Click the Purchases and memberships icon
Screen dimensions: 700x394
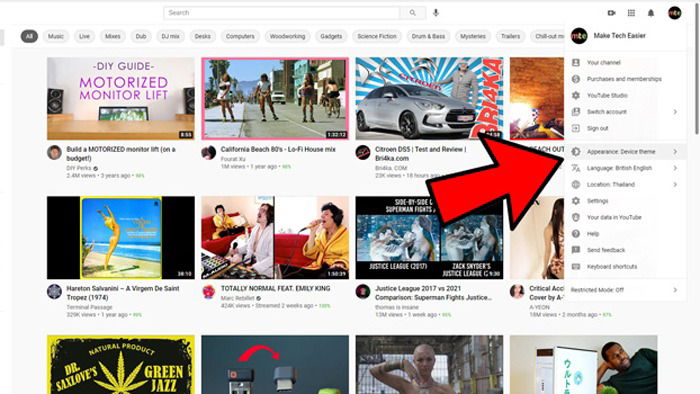click(576, 79)
